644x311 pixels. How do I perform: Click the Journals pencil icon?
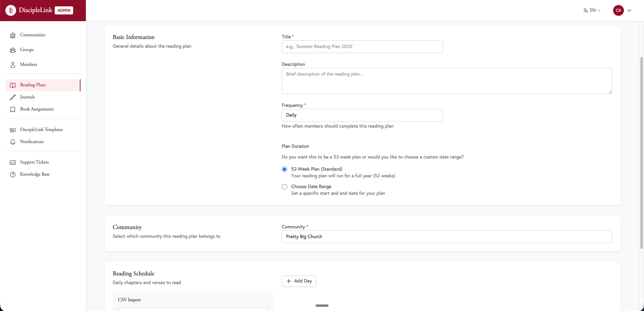click(13, 97)
